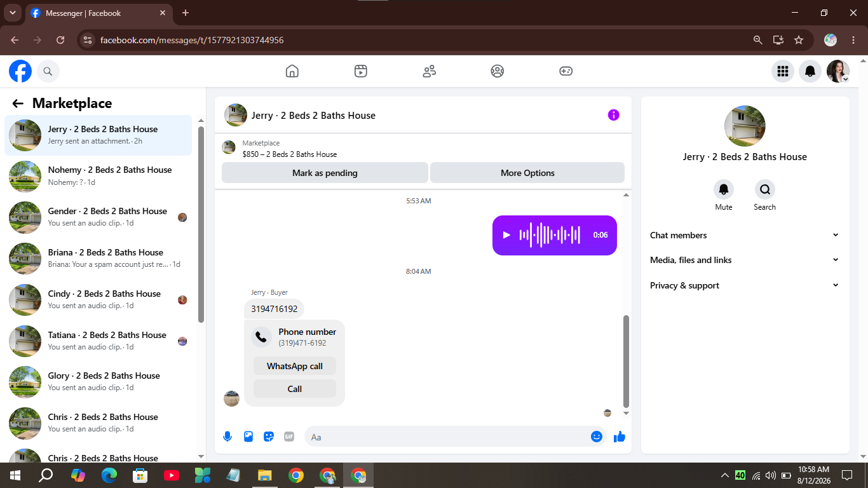
Task: Expand Privacy & support section
Action: coord(744,285)
